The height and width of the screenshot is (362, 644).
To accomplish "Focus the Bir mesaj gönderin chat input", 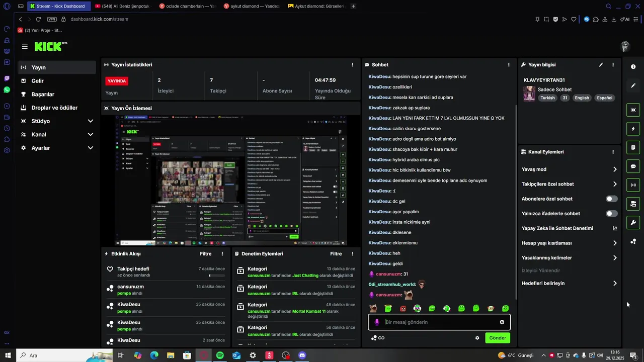I will coord(439,322).
